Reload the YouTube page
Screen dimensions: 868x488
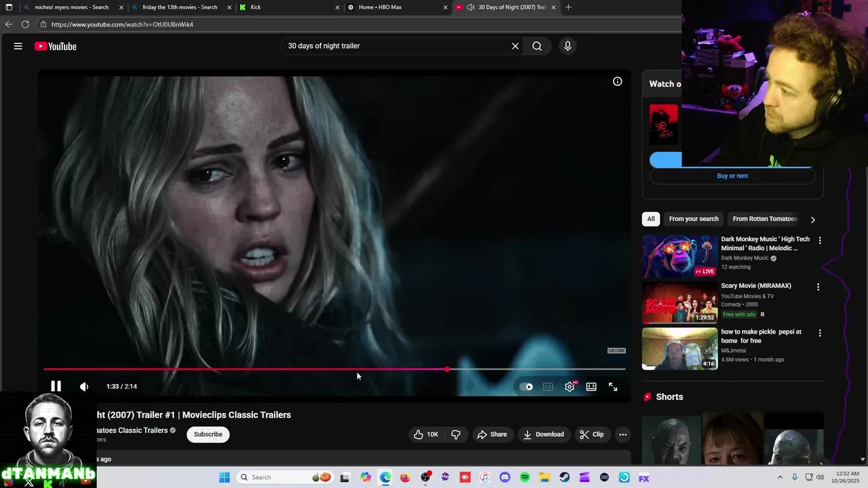point(25,24)
